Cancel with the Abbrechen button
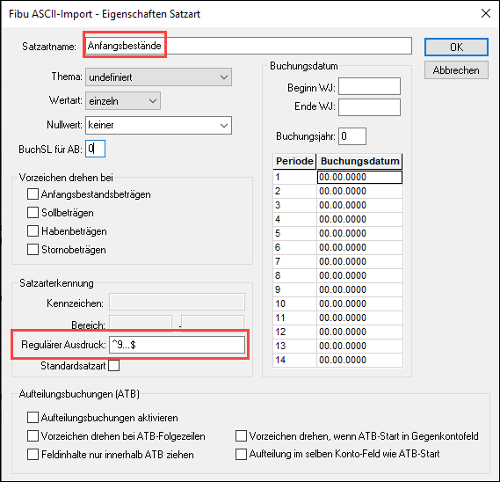Image resolution: width=500 pixels, height=482 pixels. [456, 70]
